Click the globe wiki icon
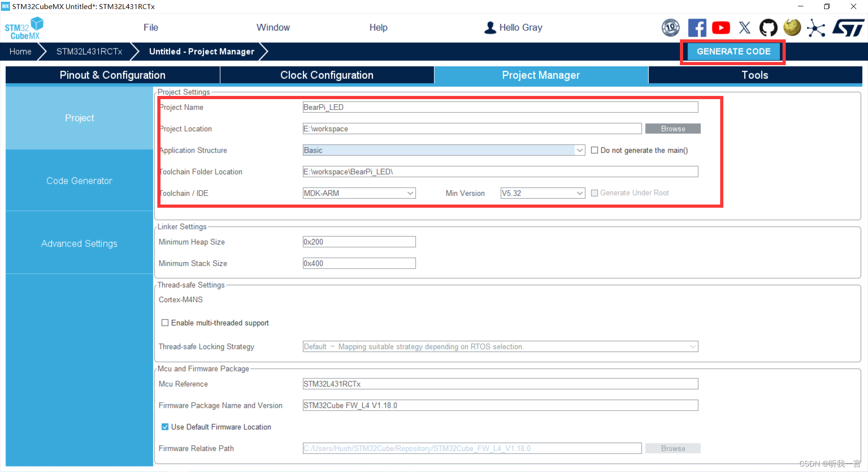Image resolution: width=868 pixels, height=472 pixels. pos(792,27)
